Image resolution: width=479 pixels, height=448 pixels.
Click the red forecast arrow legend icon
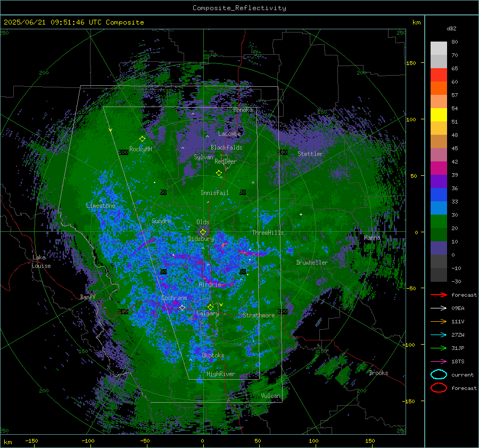tap(439, 295)
